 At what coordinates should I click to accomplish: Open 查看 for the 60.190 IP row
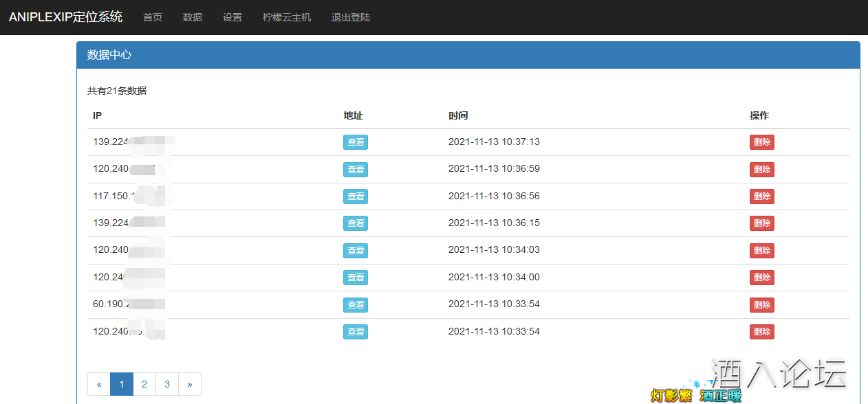coord(356,304)
